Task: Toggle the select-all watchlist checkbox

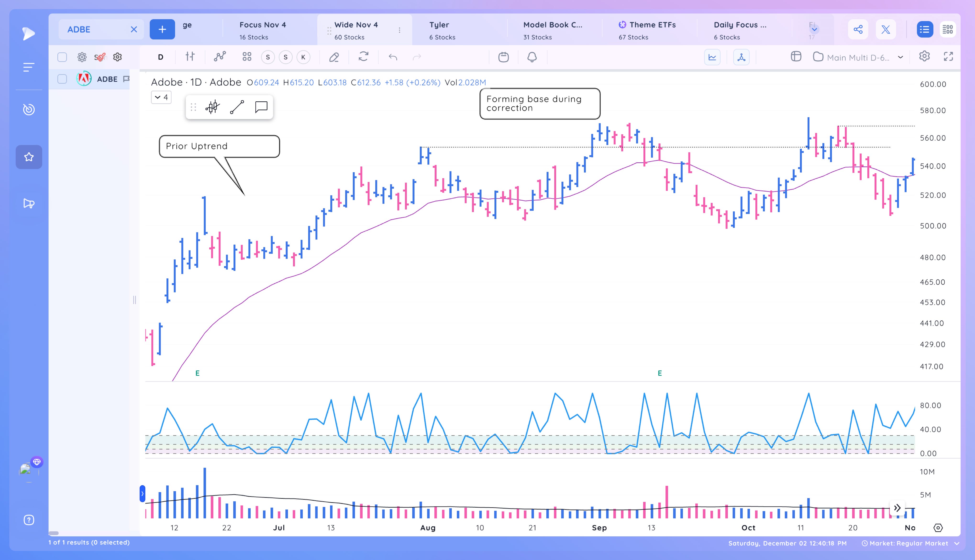Action: (x=62, y=57)
